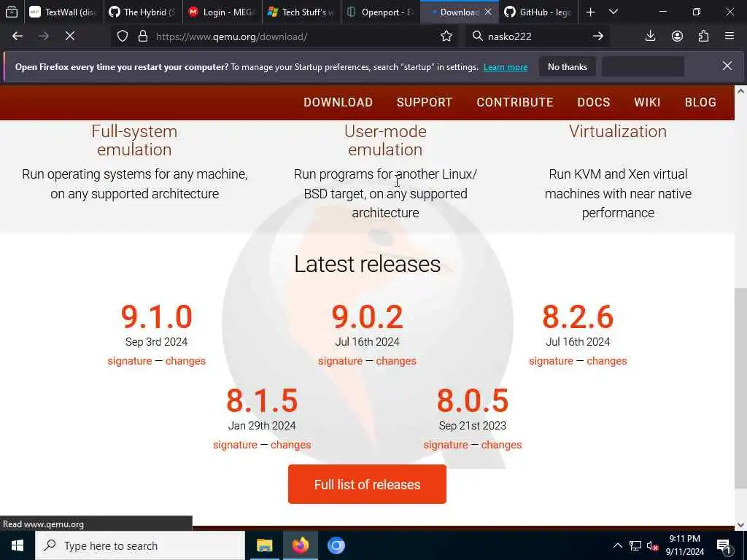Download QEMU release 9.1.0
This screenshot has width=747, height=560.
156,317
